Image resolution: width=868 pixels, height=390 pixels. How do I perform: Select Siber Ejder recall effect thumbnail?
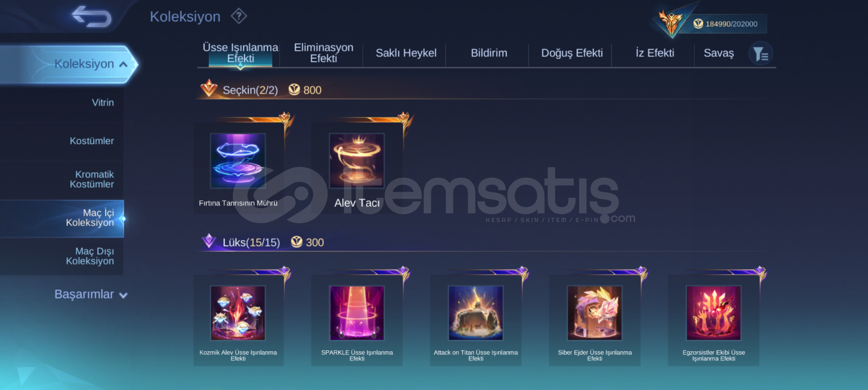point(595,313)
